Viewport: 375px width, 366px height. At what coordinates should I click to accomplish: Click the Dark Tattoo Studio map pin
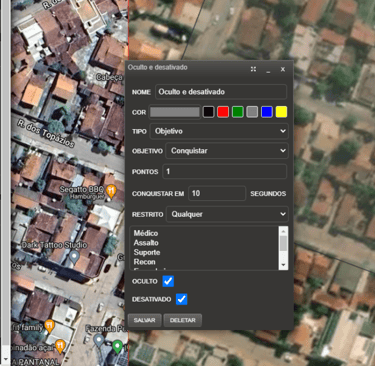74,257
